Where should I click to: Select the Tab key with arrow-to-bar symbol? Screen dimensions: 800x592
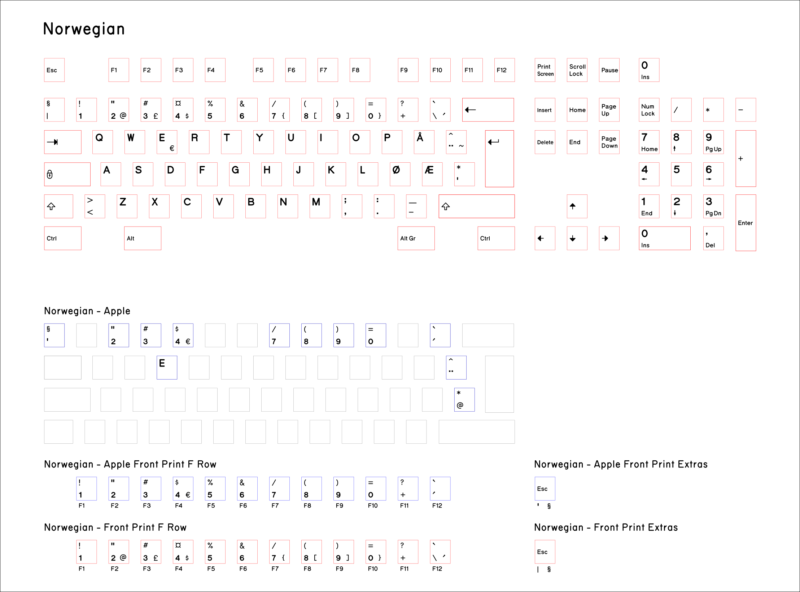[x=63, y=142]
